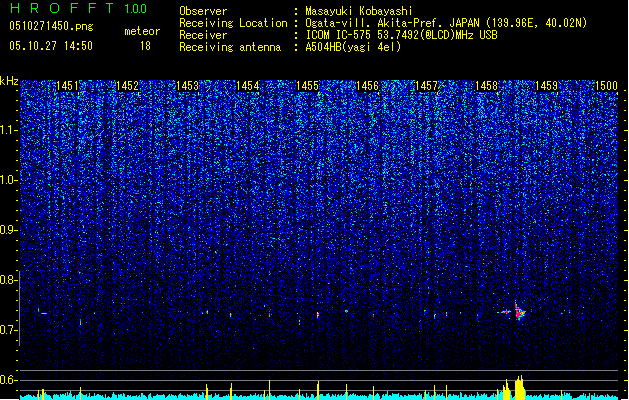Select the ICOM IC-575 53.7492 MHz receiver text
Viewport: 629px width, 400px height.
402,35
